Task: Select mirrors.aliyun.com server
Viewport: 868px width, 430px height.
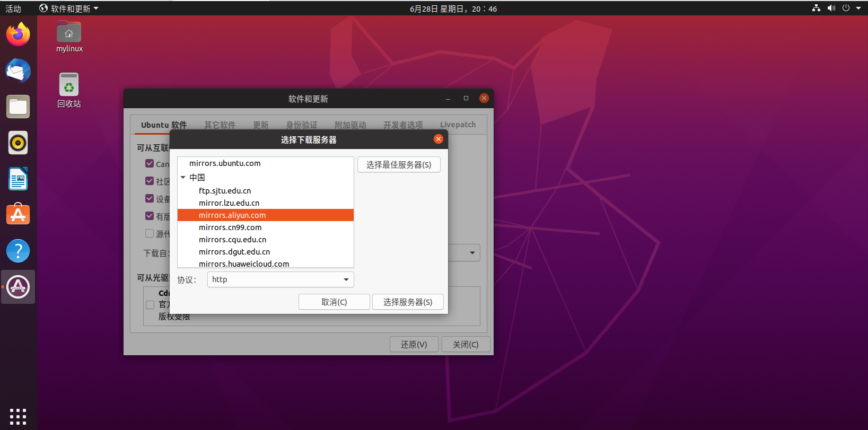Action: click(266, 215)
